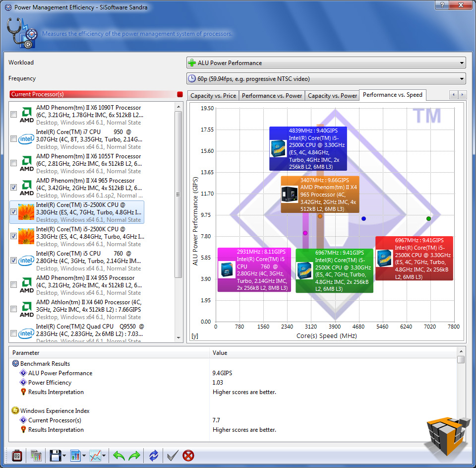
Task: Click the processor list scroll-up arrow
Action: pos(178,107)
